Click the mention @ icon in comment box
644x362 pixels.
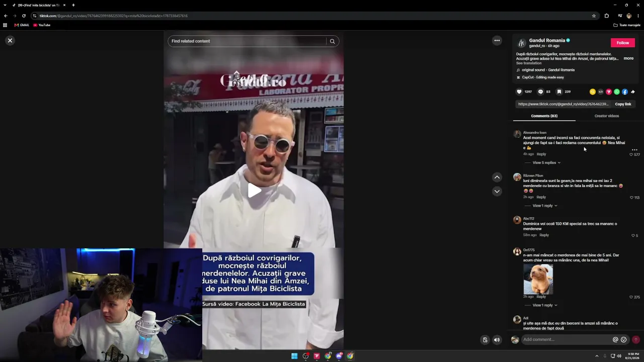click(x=615, y=340)
